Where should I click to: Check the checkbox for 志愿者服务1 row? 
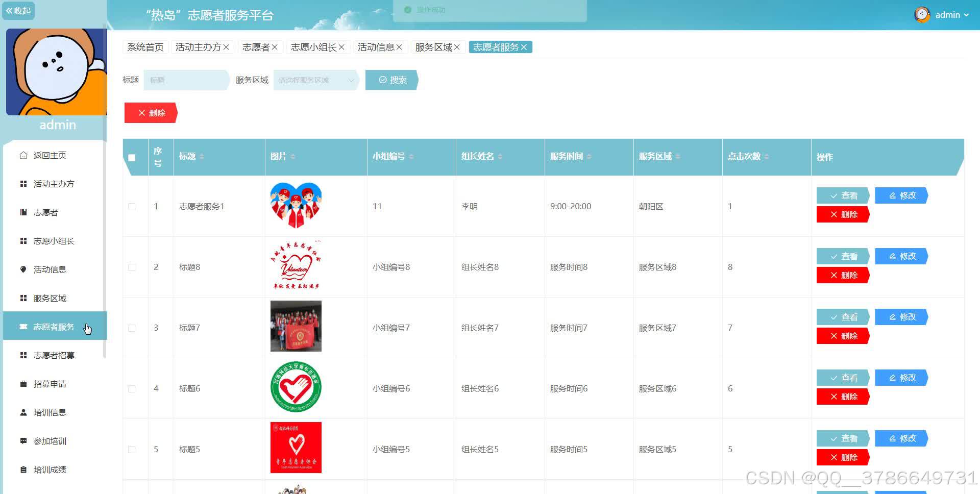tap(132, 207)
